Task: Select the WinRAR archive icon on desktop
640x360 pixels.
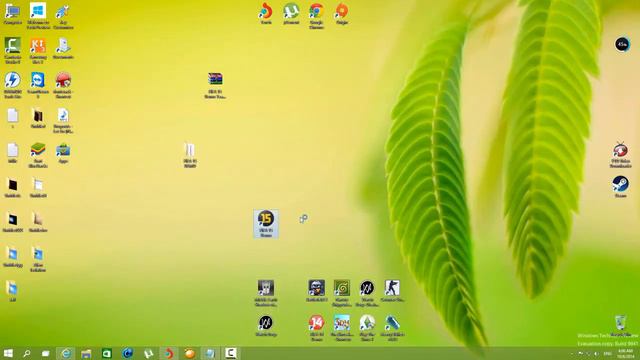Action: pos(215,79)
